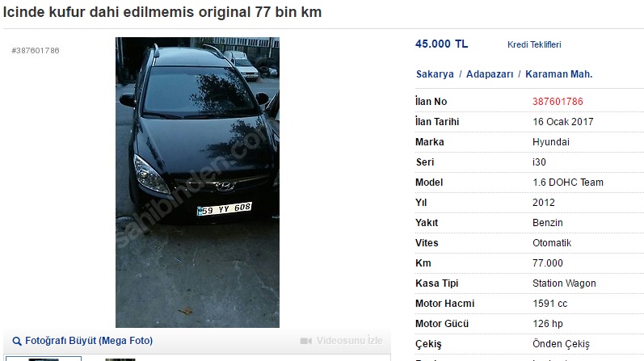Viewport: 644px width, 361px height.
Task: Click the i30 series value
Action: (539, 162)
